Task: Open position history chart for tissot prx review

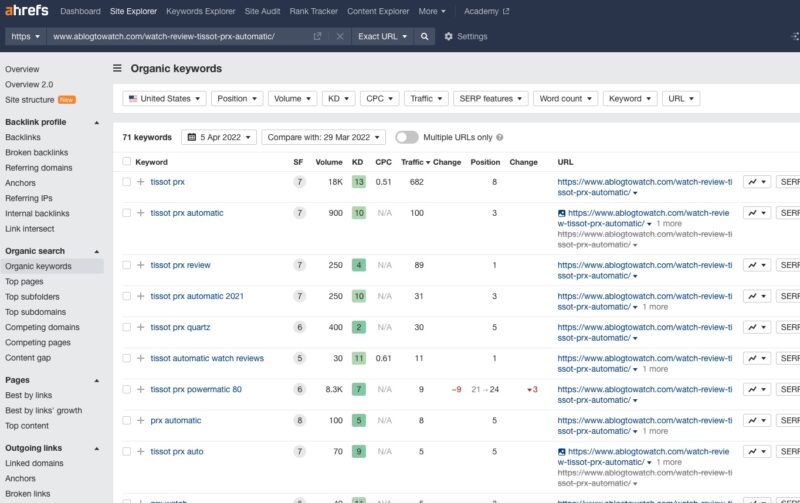Action: [757, 265]
